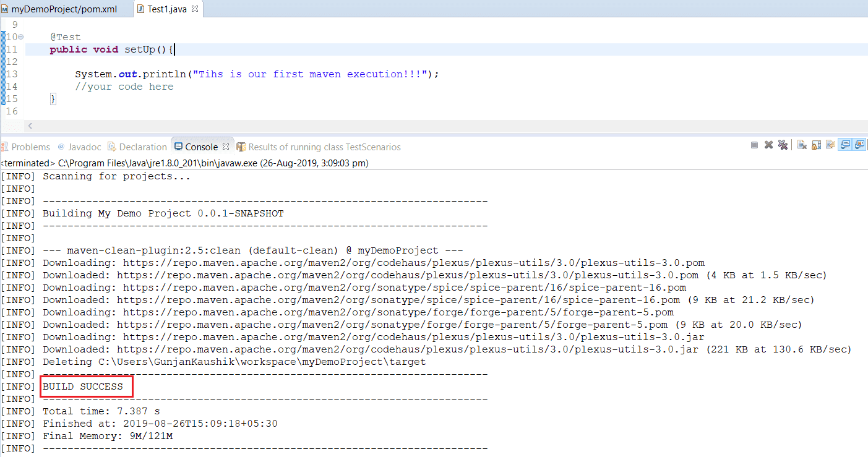Open Results of running class TestScenarios tab

tap(319, 147)
